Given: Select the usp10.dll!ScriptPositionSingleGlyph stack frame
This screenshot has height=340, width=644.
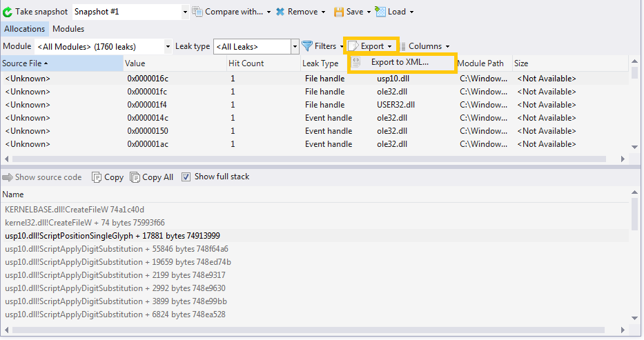Looking at the screenshot, I should click(x=113, y=236).
